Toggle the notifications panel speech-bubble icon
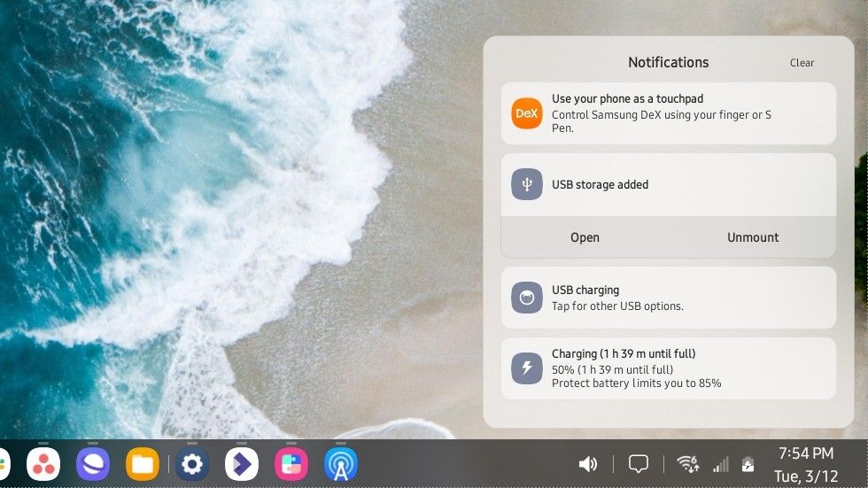 click(639, 464)
